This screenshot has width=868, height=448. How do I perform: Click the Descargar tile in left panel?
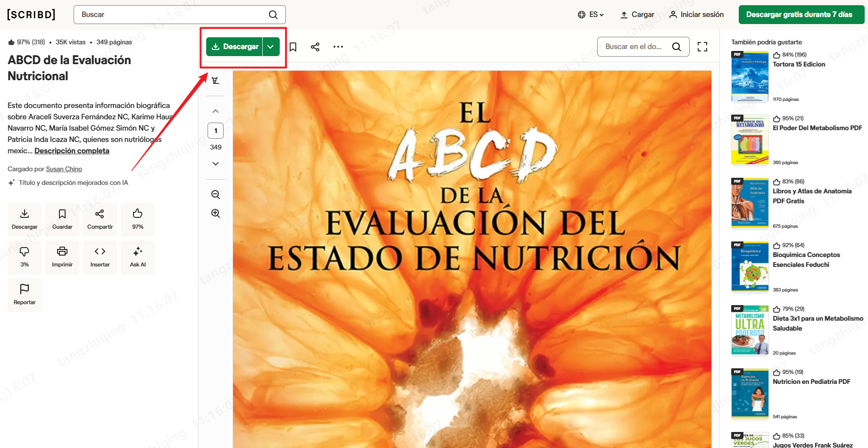pos(25,220)
